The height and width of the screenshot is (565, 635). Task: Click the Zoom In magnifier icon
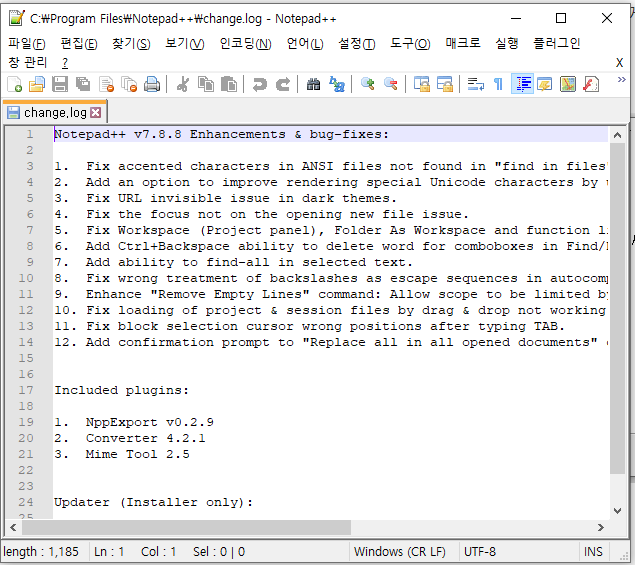click(368, 84)
